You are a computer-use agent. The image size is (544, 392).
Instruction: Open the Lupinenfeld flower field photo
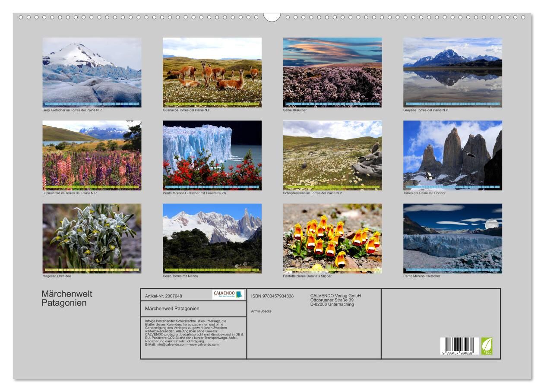pyautogui.click(x=92, y=155)
